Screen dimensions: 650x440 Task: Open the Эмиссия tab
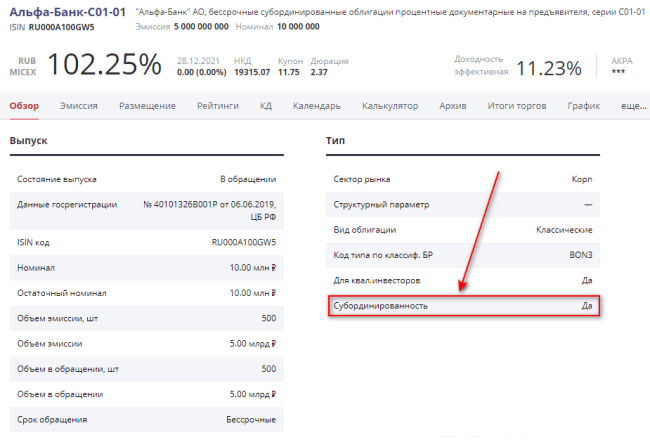78,106
